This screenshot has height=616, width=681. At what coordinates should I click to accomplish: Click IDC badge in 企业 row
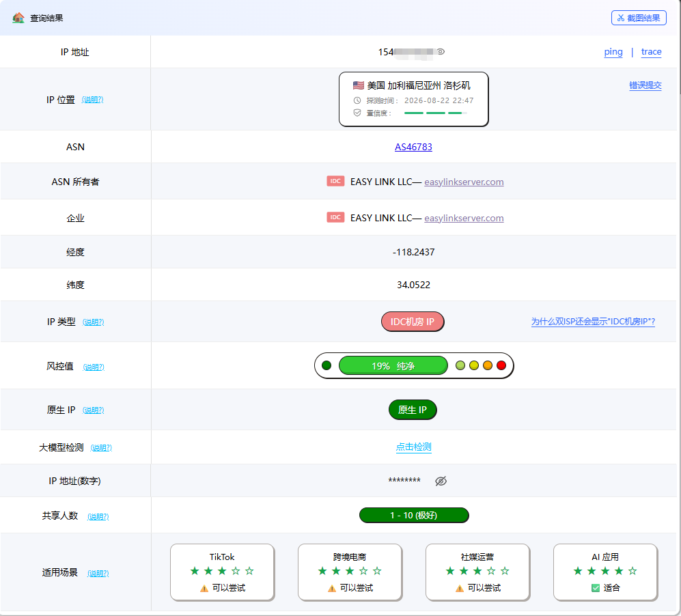335,217
